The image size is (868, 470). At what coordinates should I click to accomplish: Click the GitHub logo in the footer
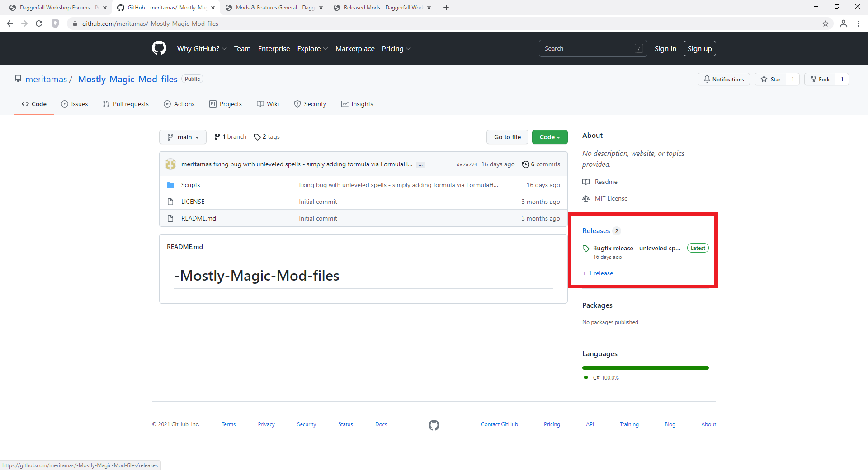[434, 425]
